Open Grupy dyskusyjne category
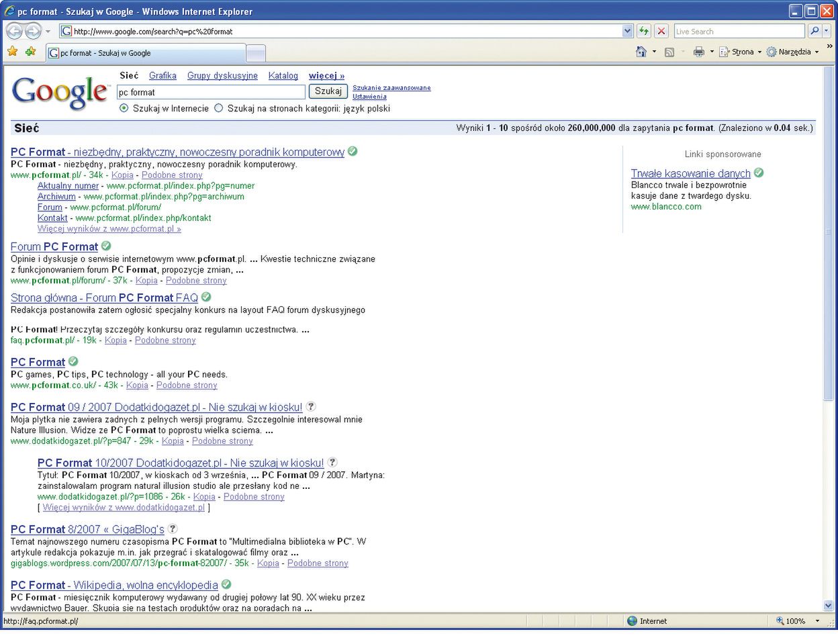838x644 pixels. coord(222,76)
